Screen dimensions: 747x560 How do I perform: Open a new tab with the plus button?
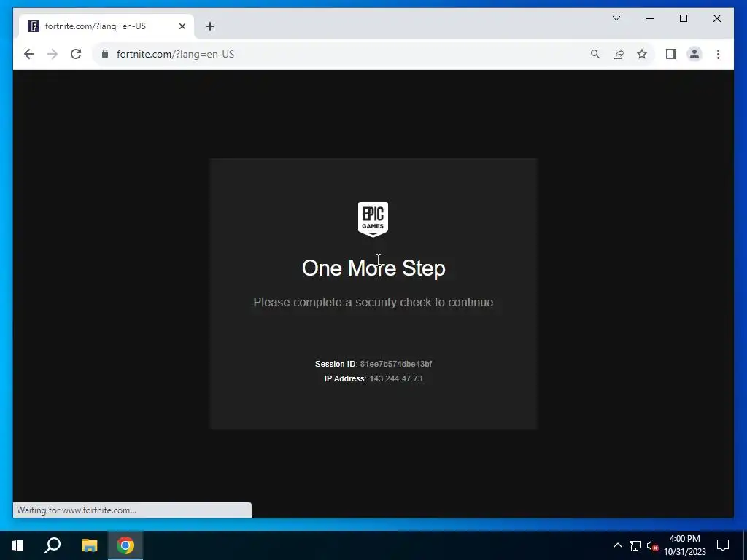(x=210, y=26)
